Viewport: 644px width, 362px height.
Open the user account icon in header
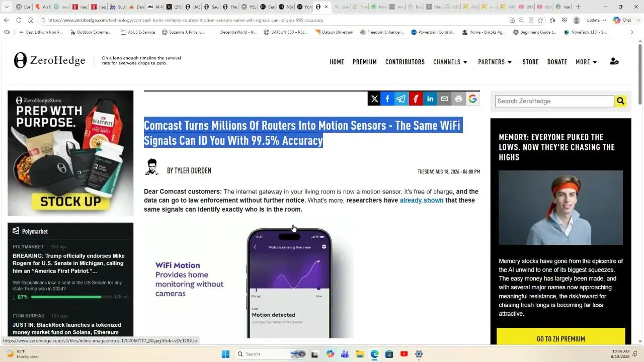pos(614,62)
